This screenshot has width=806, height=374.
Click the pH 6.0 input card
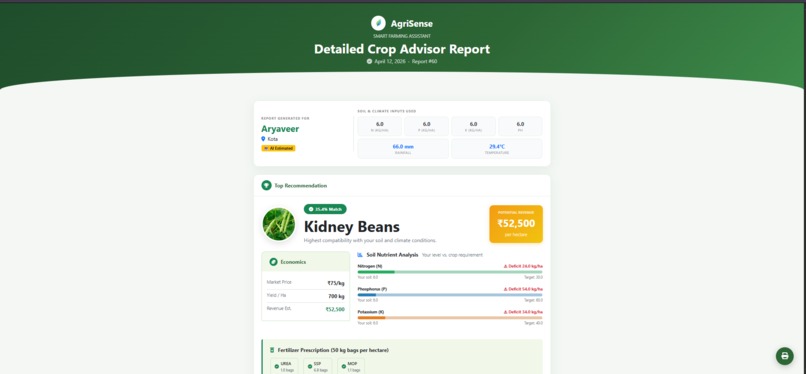(520, 126)
